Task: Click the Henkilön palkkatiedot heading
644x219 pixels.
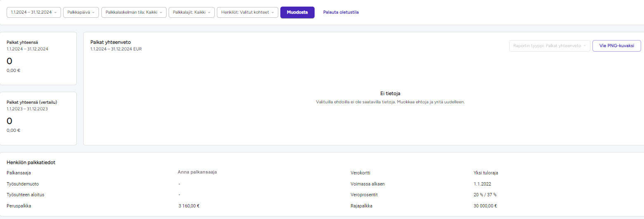Action: [x=31, y=162]
